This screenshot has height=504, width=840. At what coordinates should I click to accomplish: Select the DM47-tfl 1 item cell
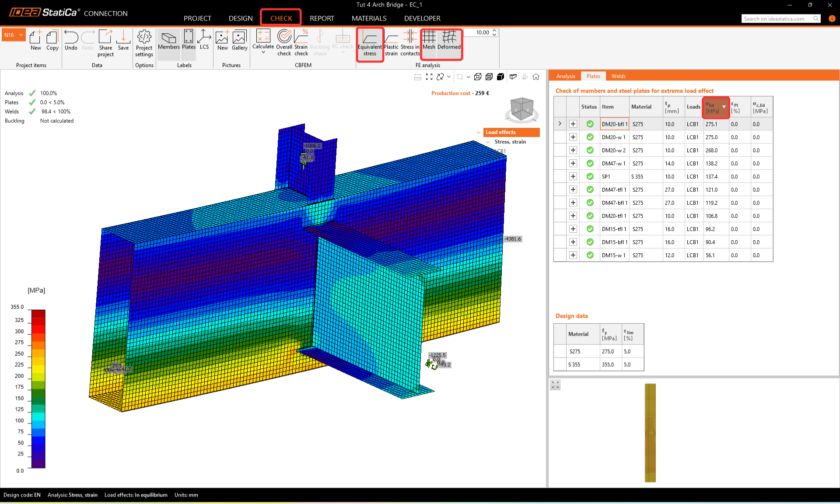click(614, 190)
